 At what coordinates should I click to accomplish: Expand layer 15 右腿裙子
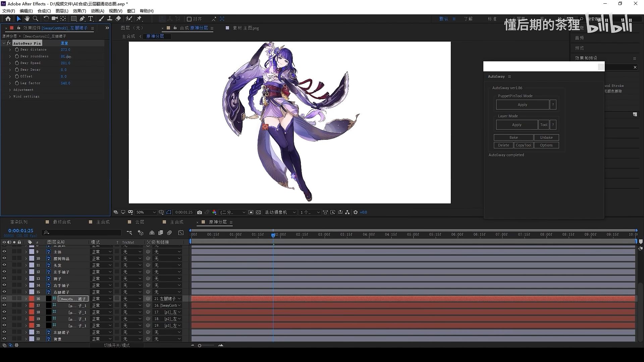(x=26, y=292)
